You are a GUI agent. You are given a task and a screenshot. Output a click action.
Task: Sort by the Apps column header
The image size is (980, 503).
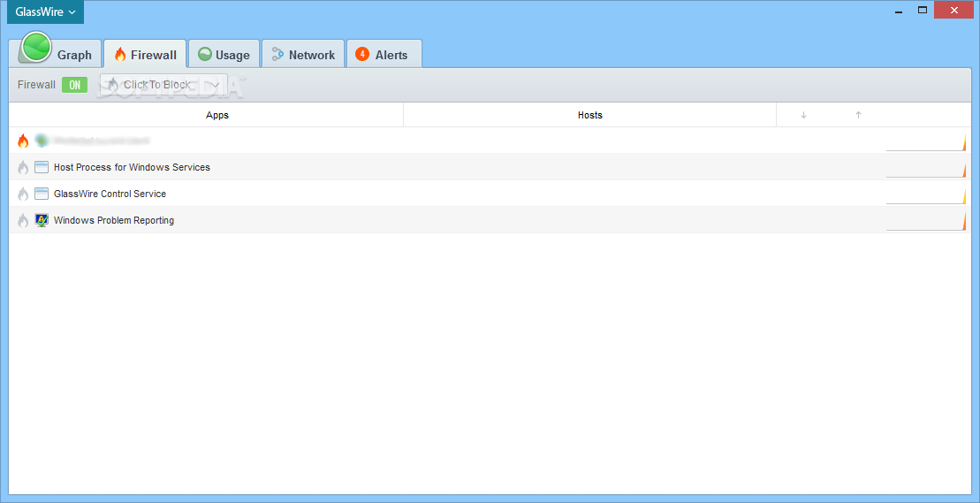tap(217, 115)
